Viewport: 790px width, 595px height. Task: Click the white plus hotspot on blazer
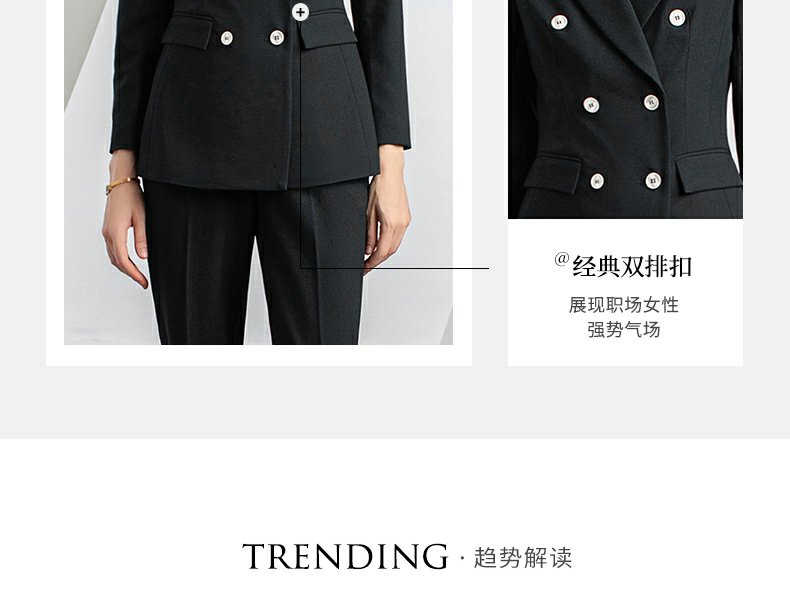[300, 12]
